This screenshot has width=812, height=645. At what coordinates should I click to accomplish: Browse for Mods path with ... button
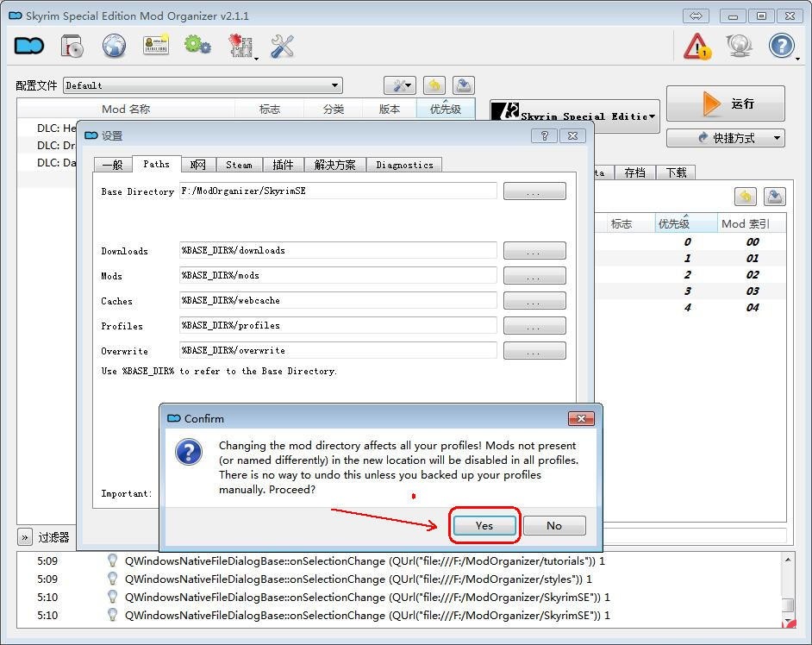pos(534,275)
